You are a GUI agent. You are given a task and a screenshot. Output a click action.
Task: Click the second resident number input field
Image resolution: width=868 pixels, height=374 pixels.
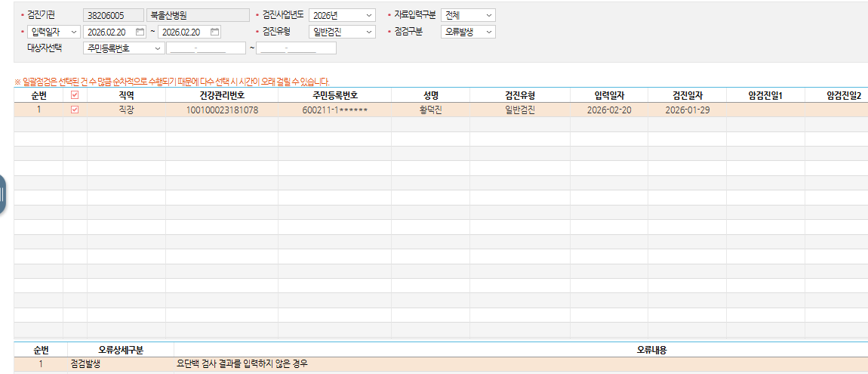click(x=296, y=48)
